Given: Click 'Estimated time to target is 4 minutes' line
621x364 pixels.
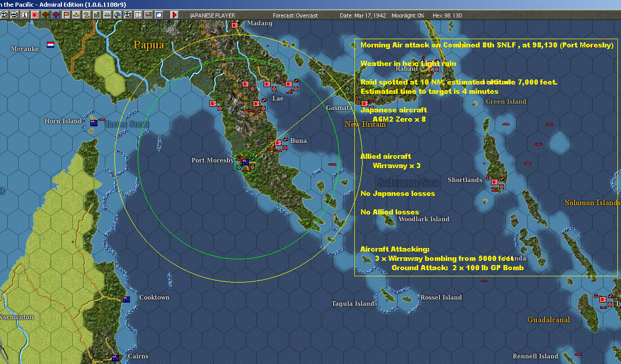Looking at the screenshot, I should point(430,91).
